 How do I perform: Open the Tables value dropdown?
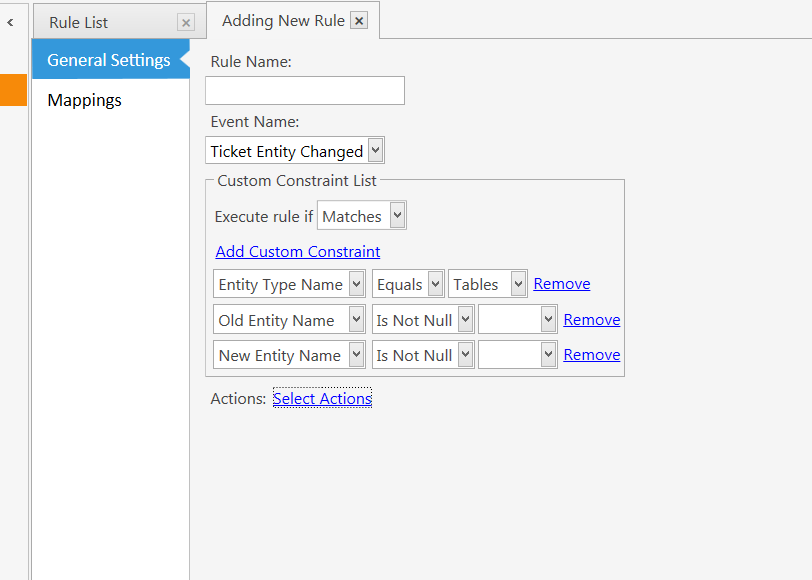coord(488,284)
